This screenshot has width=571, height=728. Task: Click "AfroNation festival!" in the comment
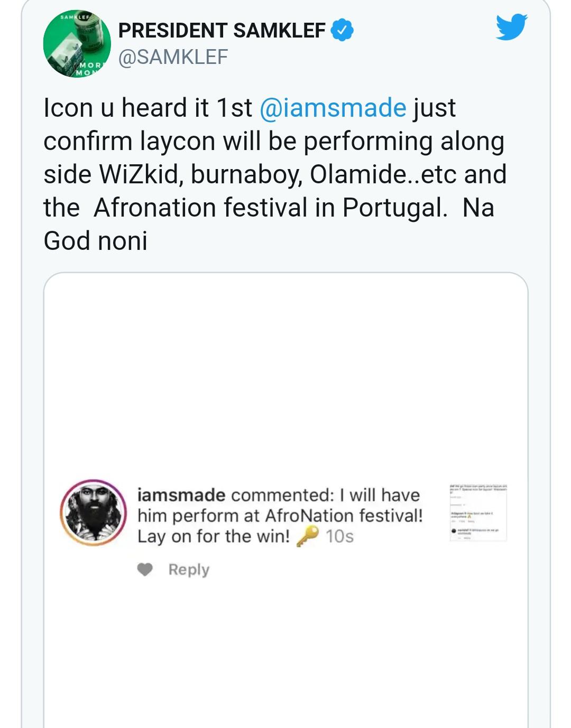click(344, 516)
